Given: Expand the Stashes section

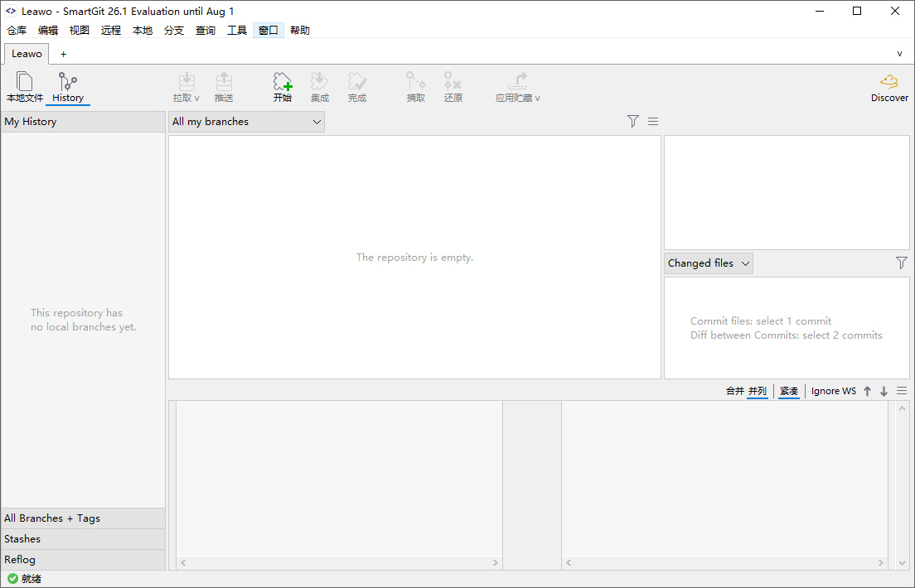Looking at the screenshot, I should [84, 539].
